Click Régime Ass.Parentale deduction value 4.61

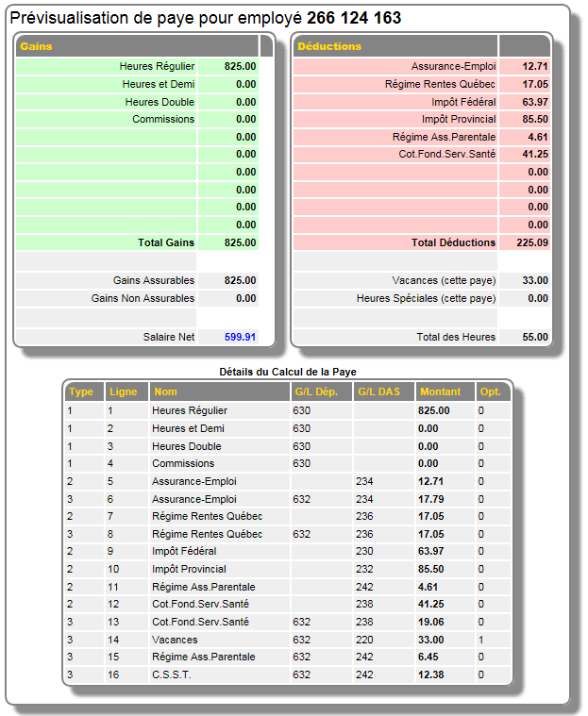click(538, 137)
